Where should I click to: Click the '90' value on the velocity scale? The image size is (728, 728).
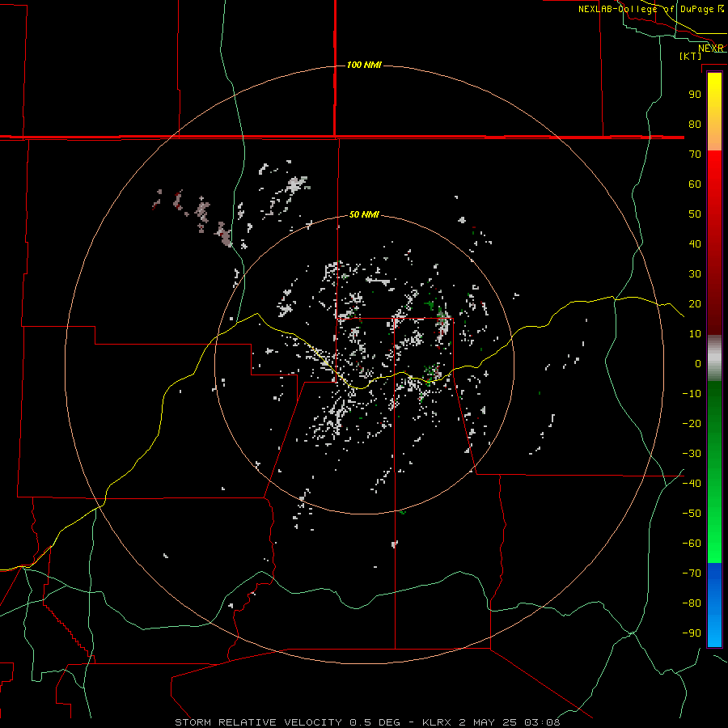695,95
